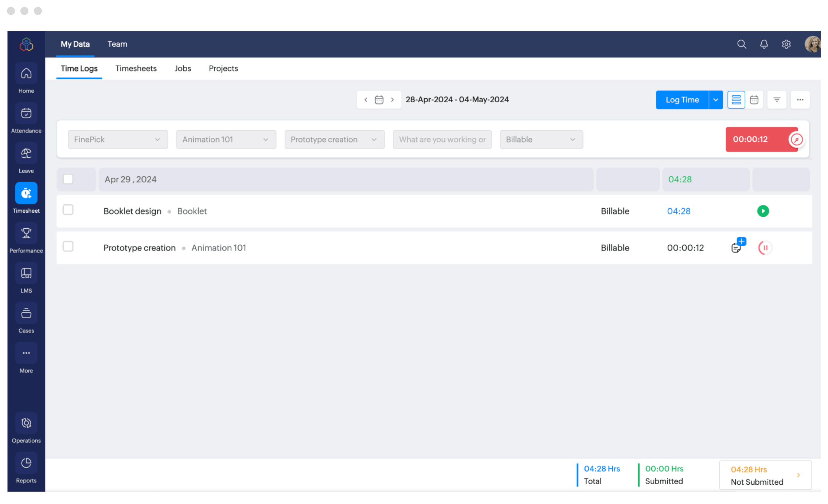Toggle checkbox for Booklet design entry
Viewport: 828px width, 504px height.
point(69,210)
